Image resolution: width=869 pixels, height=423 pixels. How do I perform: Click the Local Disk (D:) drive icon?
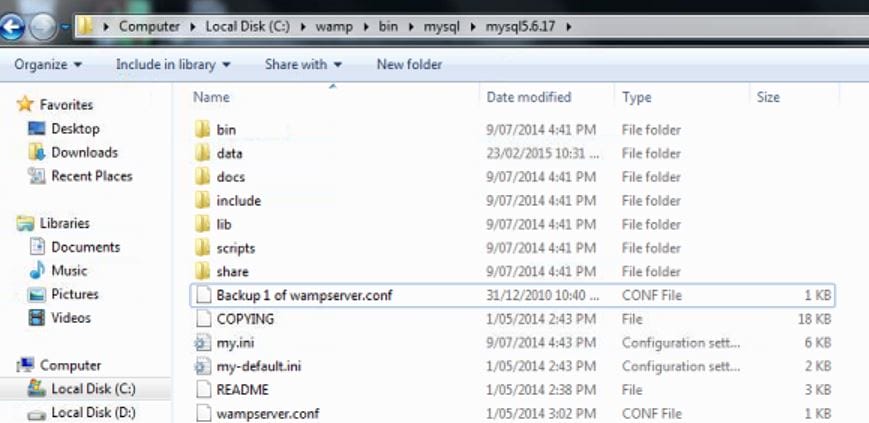(x=37, y=413)
